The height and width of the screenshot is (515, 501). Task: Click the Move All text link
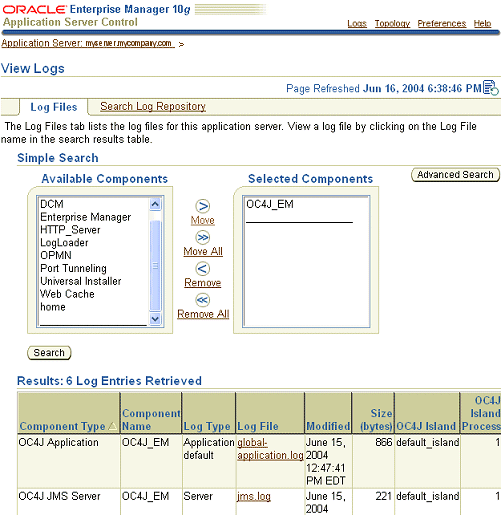click(x=203, y=251)
